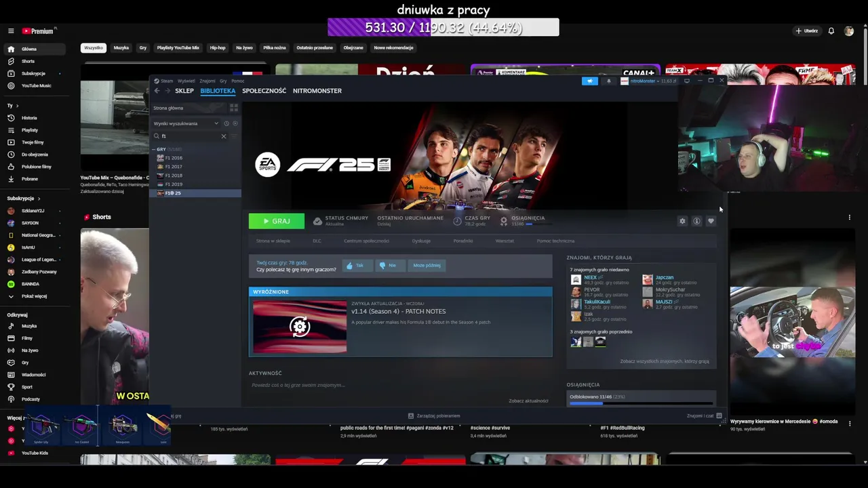The width and height of the screenshot is (868, 488).
Task: Open Shorts in YouTube sidebar
Action: point(34,61)
